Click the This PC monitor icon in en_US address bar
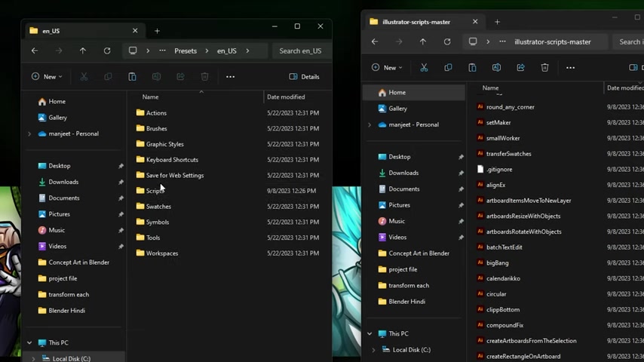Viewport: 644px width, 362px height. coord(133,51)
